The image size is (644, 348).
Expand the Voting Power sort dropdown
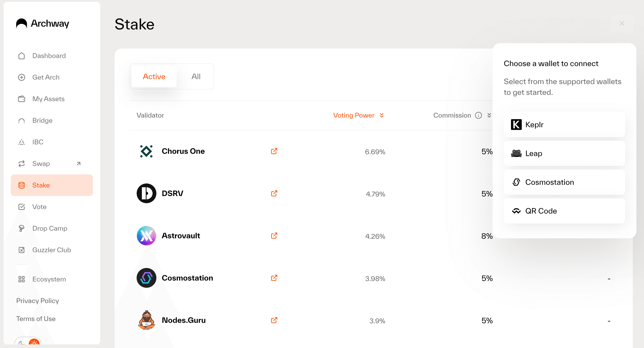[x=382, y=115]
